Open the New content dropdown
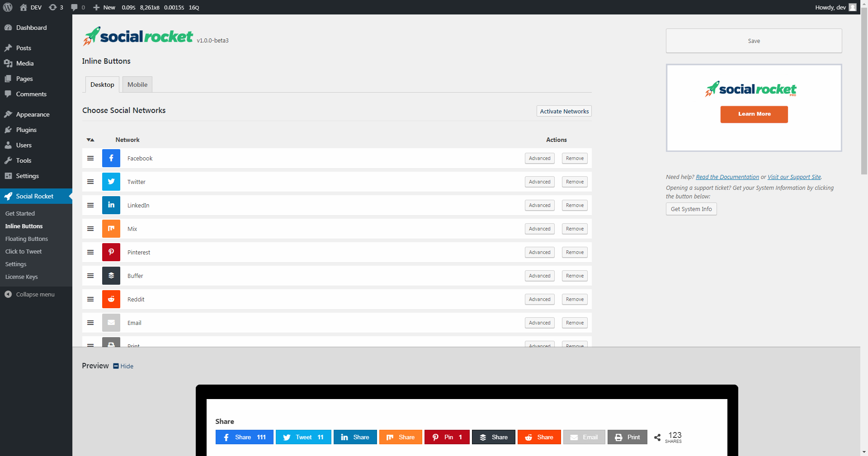 [104, 7]
